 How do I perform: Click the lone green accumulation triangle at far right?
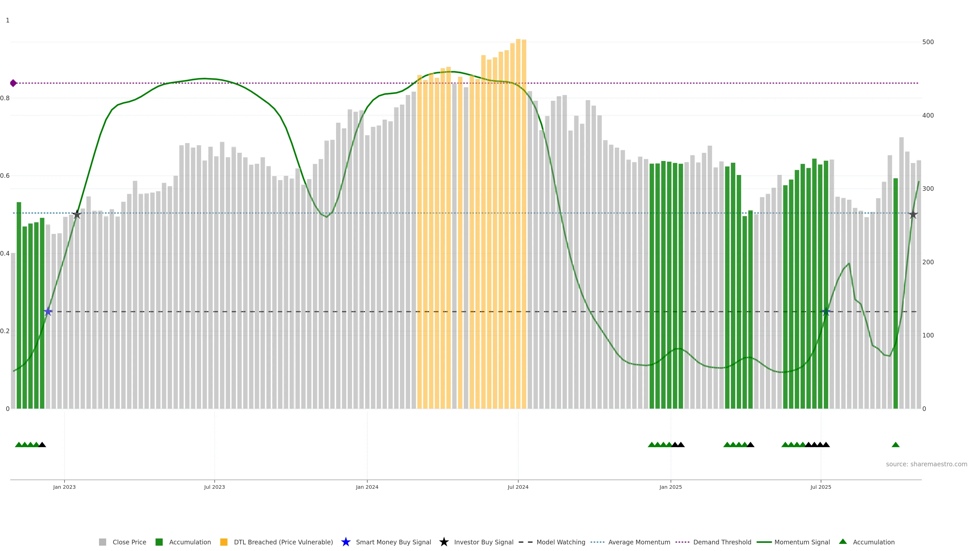[x=895, y=445]
